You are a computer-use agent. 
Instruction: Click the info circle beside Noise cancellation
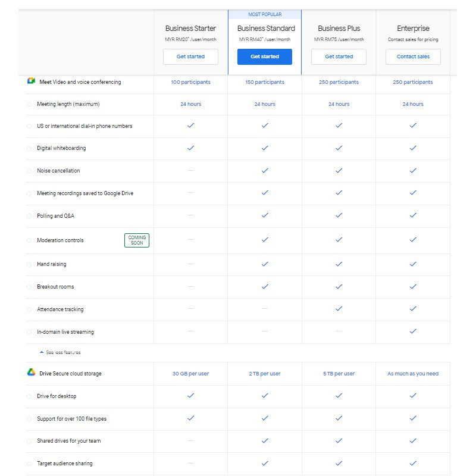[29, 171]
